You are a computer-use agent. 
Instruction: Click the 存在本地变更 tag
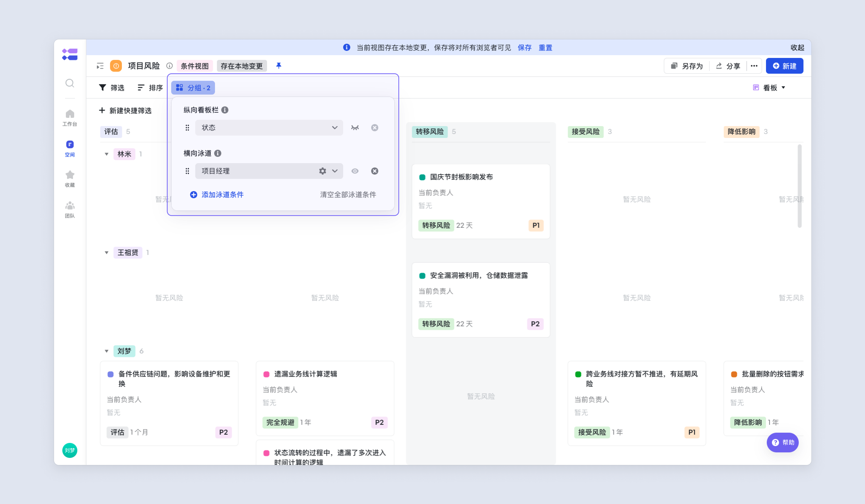[242, 66]
